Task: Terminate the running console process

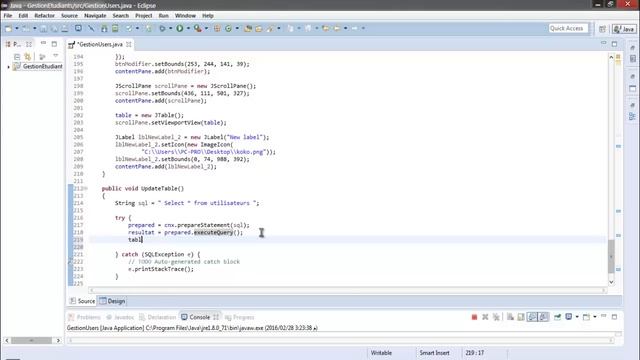Action: coord(474,317)
